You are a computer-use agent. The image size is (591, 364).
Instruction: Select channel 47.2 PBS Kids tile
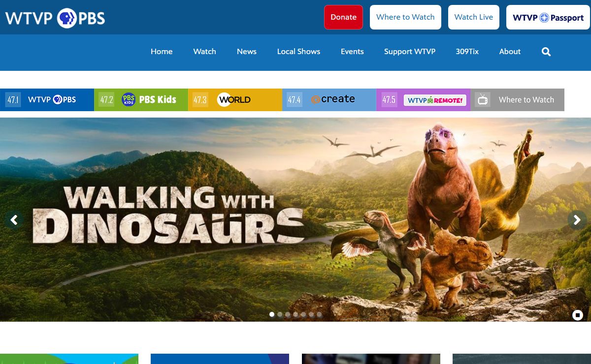[x=141, y=100]
